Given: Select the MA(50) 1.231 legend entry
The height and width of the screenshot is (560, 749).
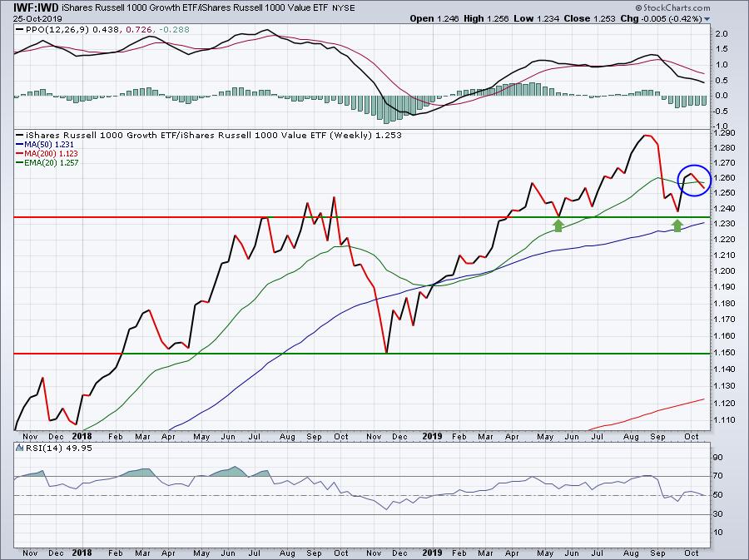Looking at the screenshot, I should pos(45,144).
